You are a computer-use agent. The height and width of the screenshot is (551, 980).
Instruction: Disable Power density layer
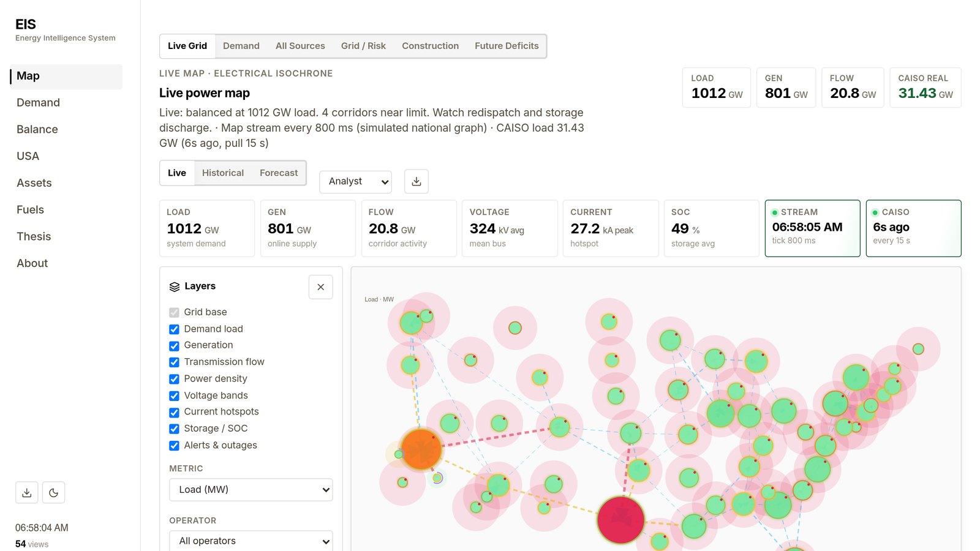pos(174,379)
